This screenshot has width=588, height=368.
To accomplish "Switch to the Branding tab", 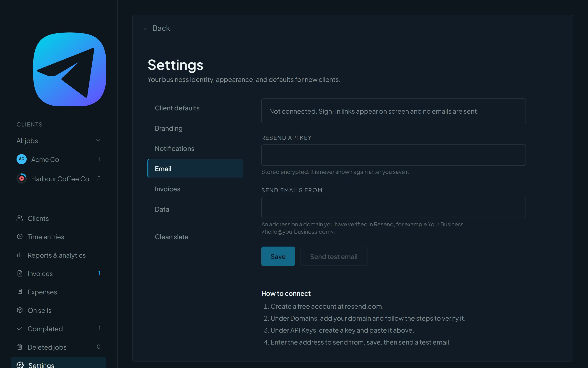I will tap(195, 128).
